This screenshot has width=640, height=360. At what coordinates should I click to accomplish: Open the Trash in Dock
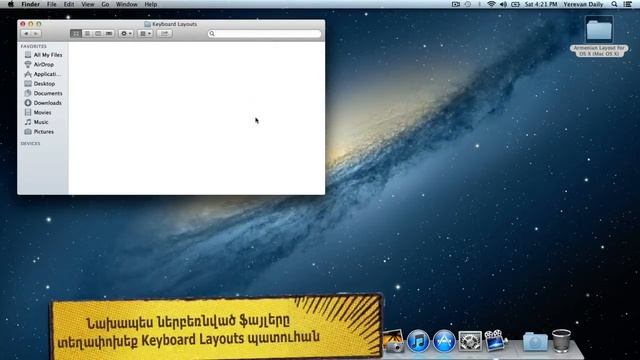point(561,341)
